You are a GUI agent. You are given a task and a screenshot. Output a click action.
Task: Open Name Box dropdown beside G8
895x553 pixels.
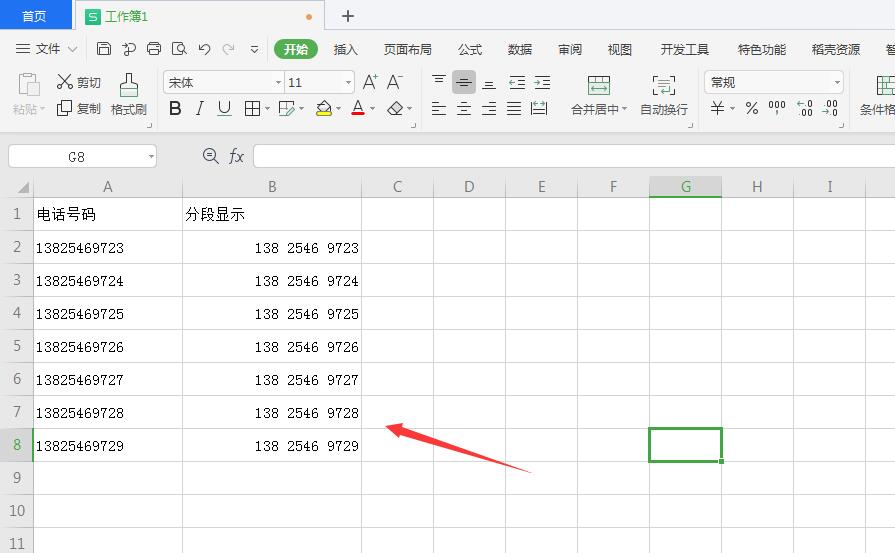coord(151,156)
